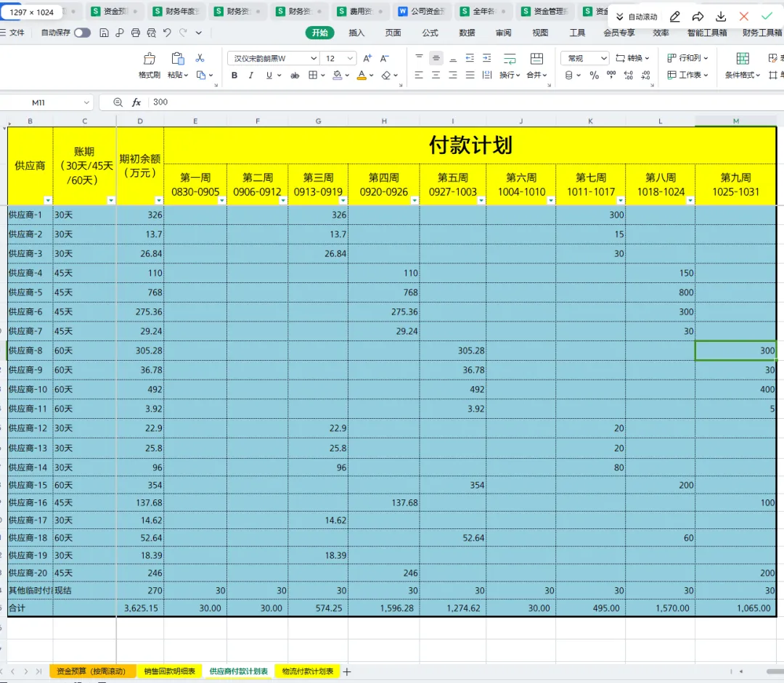The width and height of the screenshot is (784, 683).
Task: Click the percent style icon
Action: [x=594, y=75]
